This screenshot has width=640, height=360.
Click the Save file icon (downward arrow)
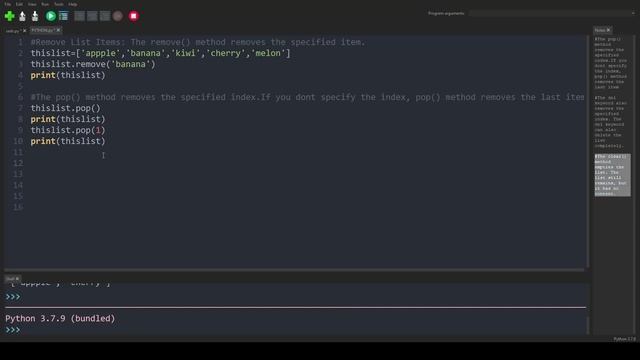click(35, 16)
